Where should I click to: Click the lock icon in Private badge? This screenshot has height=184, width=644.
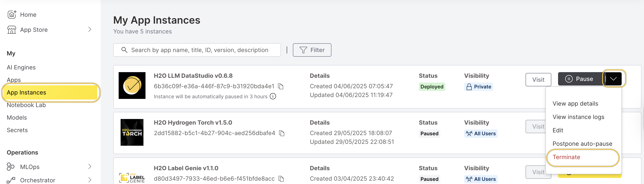(x=469, y=87)
